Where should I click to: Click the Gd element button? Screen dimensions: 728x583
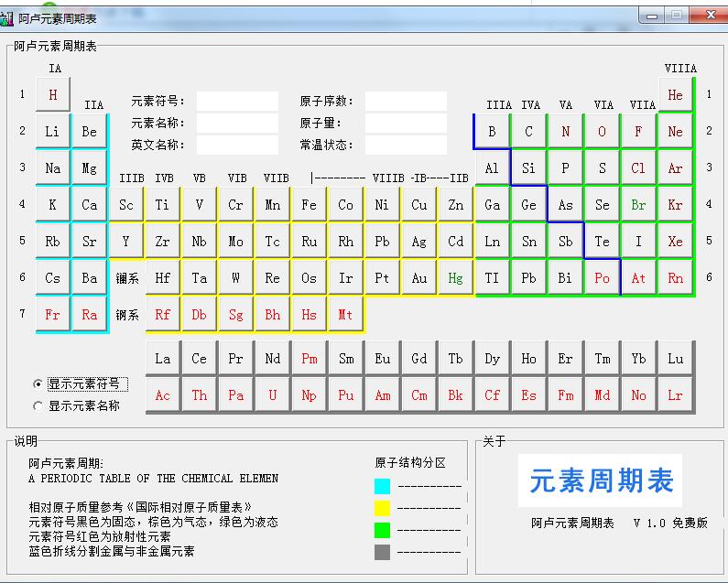click(419, 359)
